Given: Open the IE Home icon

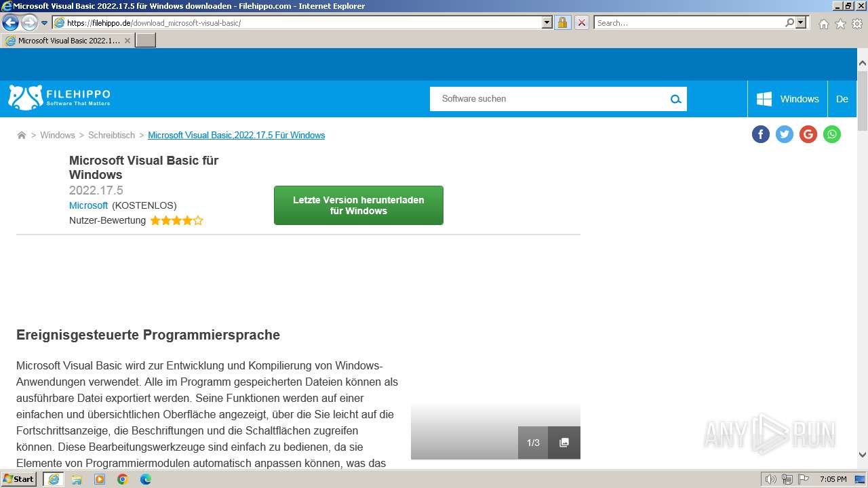Looking at the screenshot, I should click(x=823, y=24).
